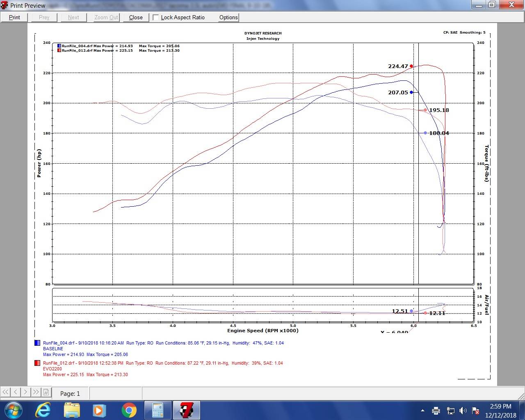Jump to the first page using the double-arrow icon
Screen dimensions: 525x420
5,393
